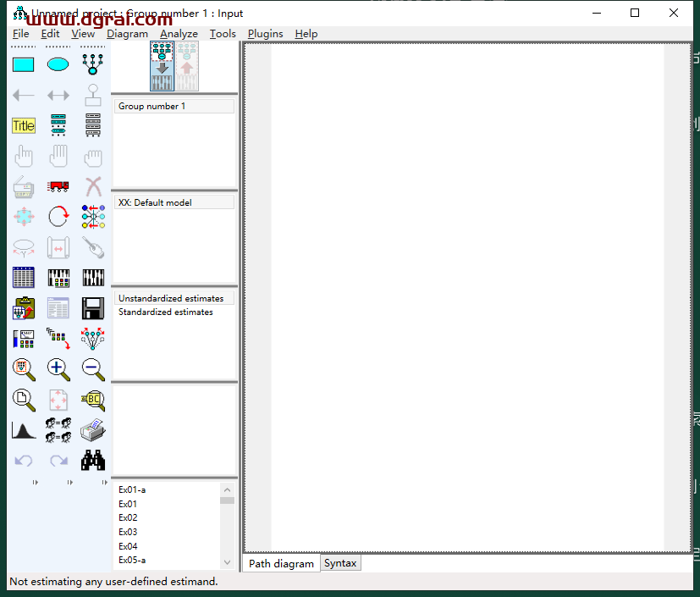Open the Bayesian estimation curve icon
700x597 pixels.
click(x=23, y=430)
